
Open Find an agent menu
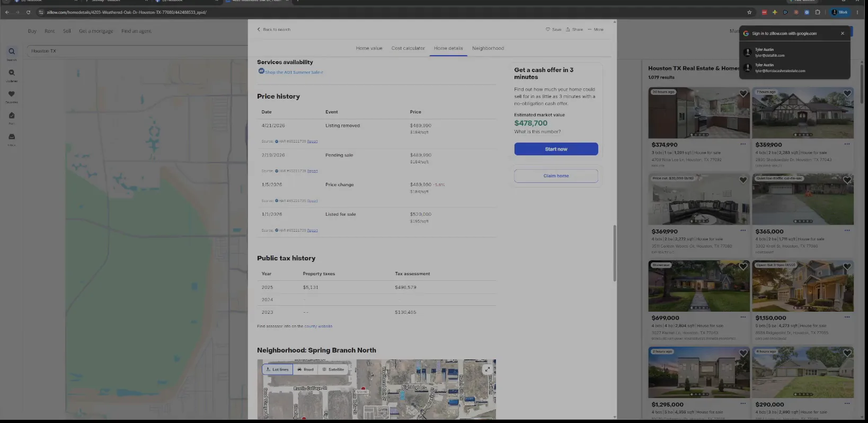(x=136, y=31)
